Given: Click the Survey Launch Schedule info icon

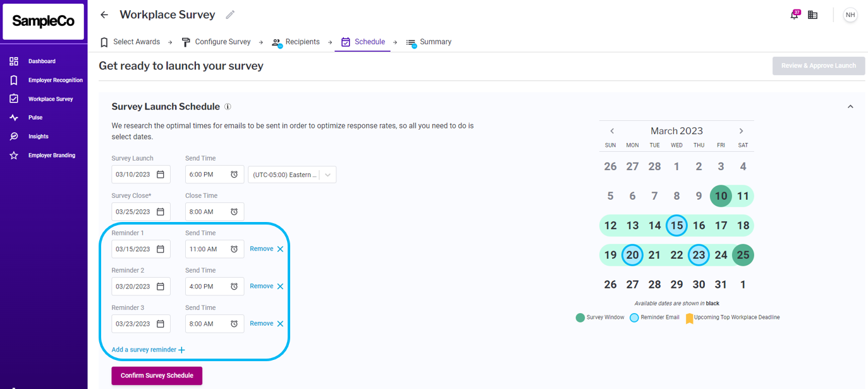Looking at the screenshot, I should (x=228, y=106).
